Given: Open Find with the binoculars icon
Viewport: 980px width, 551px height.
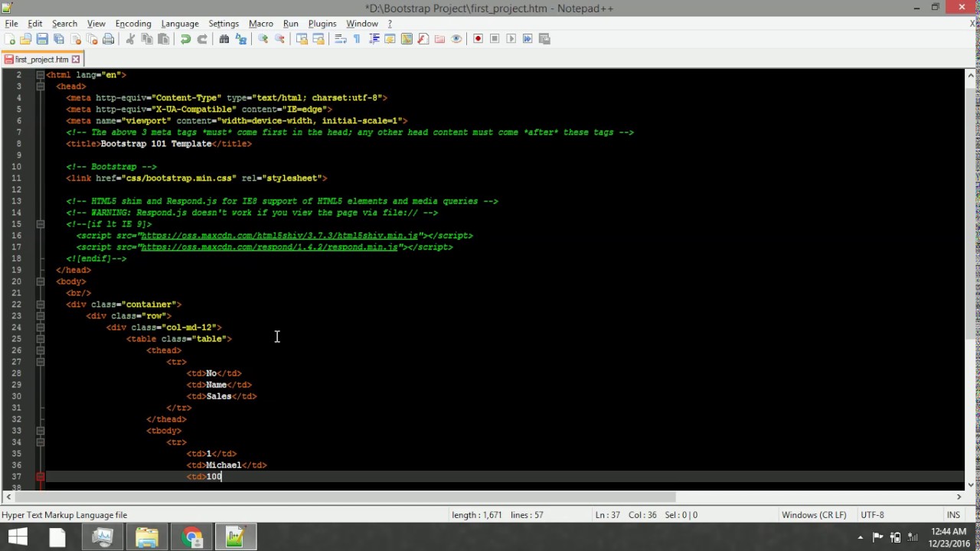Looking at the screenshot, I should point(224,39).
